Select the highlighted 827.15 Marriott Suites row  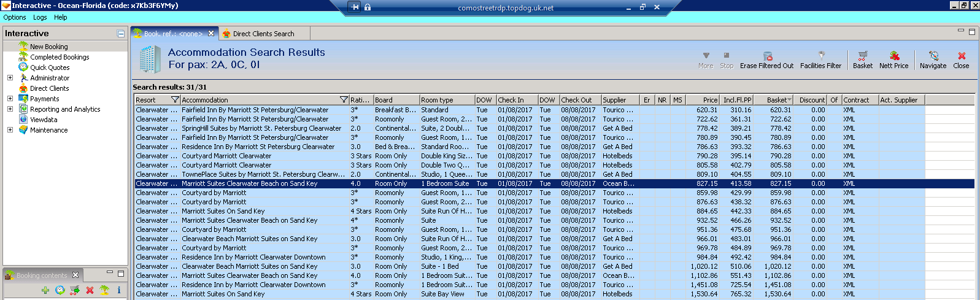554,183
